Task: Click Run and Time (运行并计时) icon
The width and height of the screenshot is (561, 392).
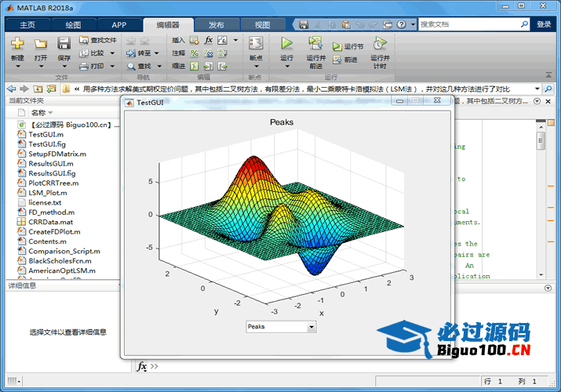Action: tap(380, 43)
